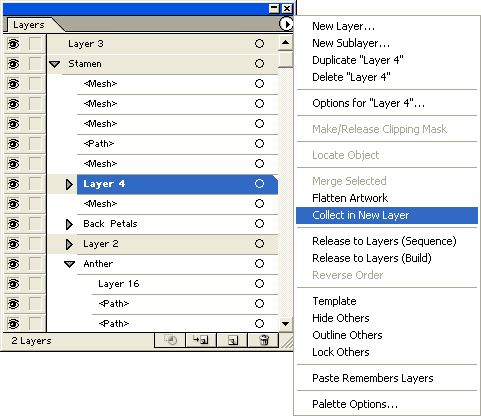Select Release to Layers (Build)
The width and height of the screenshot is (481, 416).
tap(372, 258)
